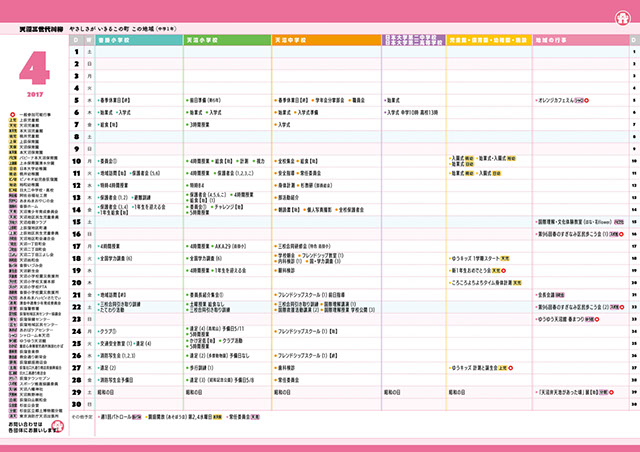Image resolution: width=640 pixels, height=452 pixels.
Task: Select the yellow nursery and kindergarten column header
Action: point(489,40)
